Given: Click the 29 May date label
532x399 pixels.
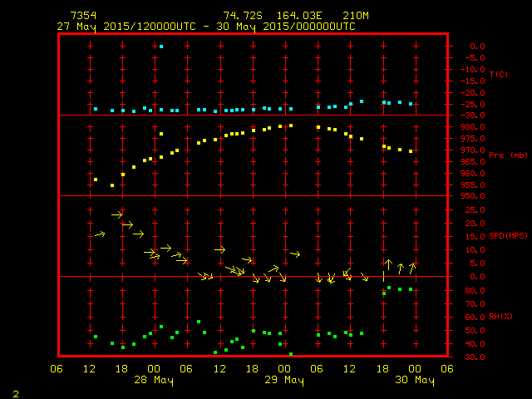Looking at the screenshot, I should point(284,381).
